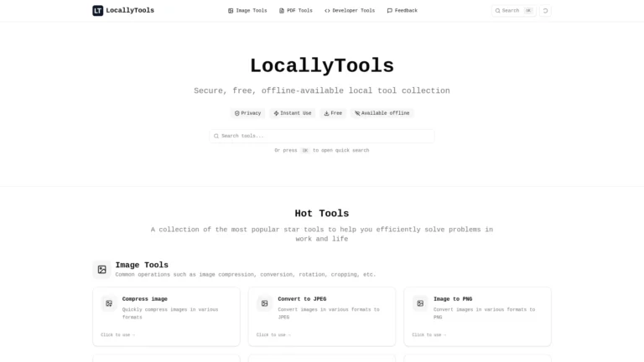Focus the Search tools input field

322,136
